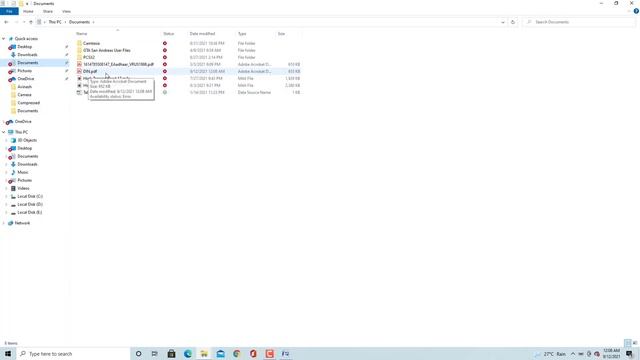Open the GTA San Andreas User Files folder
640x360 pixels.
(107, 50)
